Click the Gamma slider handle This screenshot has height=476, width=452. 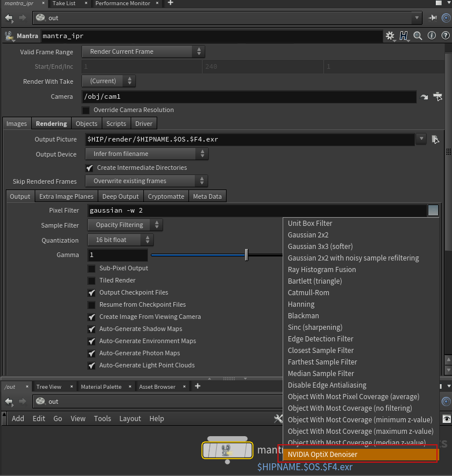(x=246, y=255)
